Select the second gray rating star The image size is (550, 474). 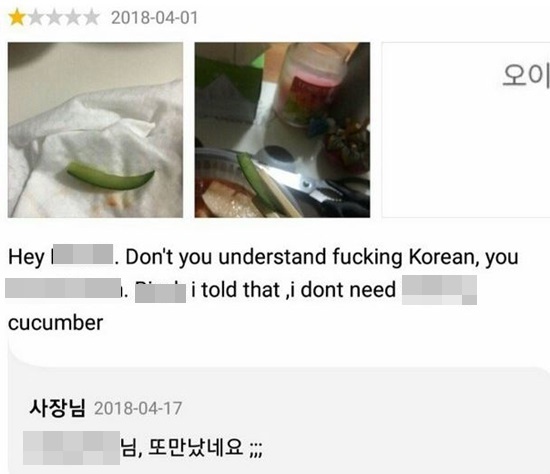(x=36, y=18)
